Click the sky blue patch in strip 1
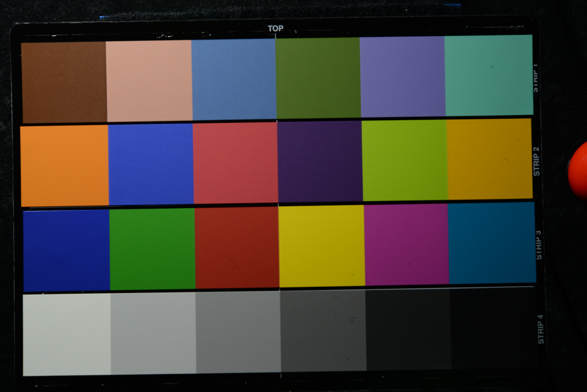The width and height of the screenshot is (587, 392). [234, 79]
